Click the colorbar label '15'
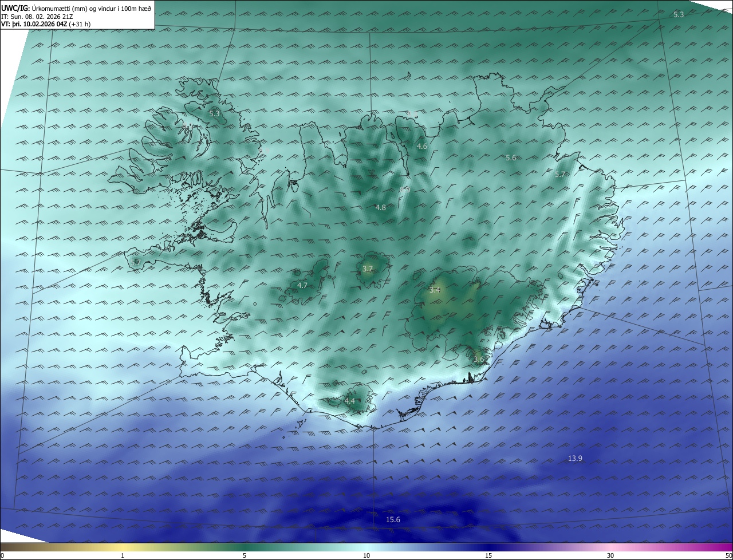Viewport: 733px width, 560px height. (488, 555)
